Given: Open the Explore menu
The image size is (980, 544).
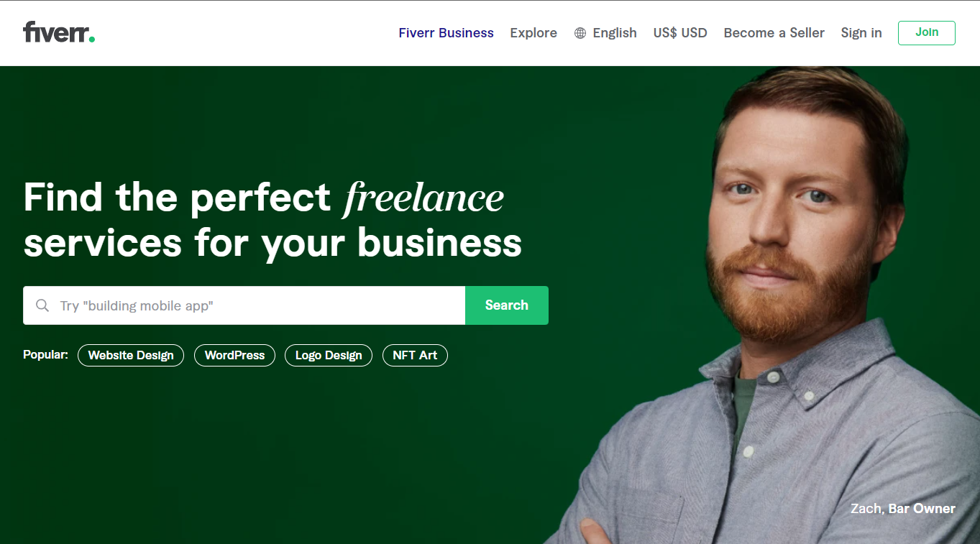Looking at the screenshot, I should pos(533,33).
